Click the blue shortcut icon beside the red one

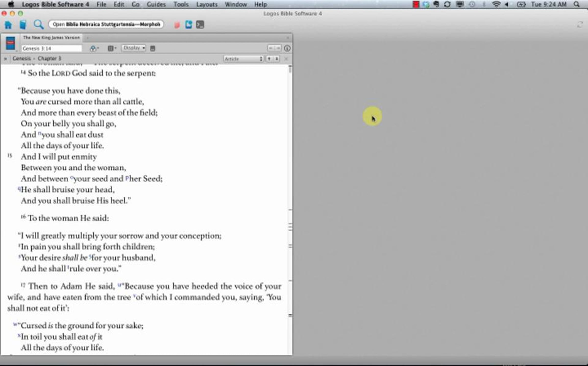point(188,25)
